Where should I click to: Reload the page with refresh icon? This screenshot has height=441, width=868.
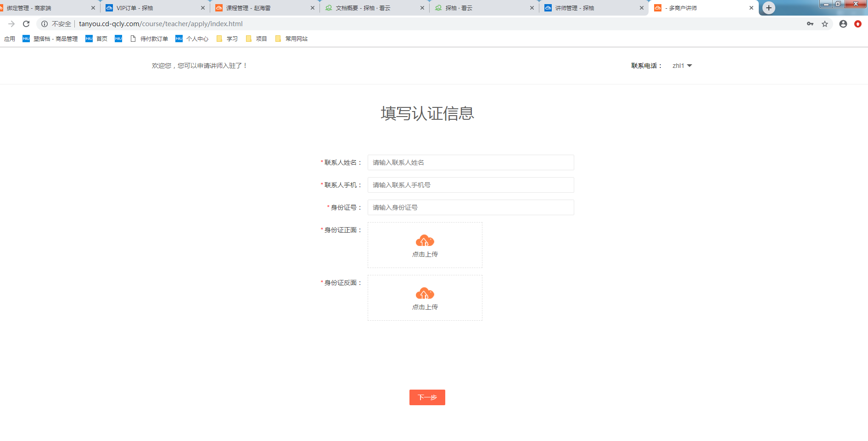(26, 24)
